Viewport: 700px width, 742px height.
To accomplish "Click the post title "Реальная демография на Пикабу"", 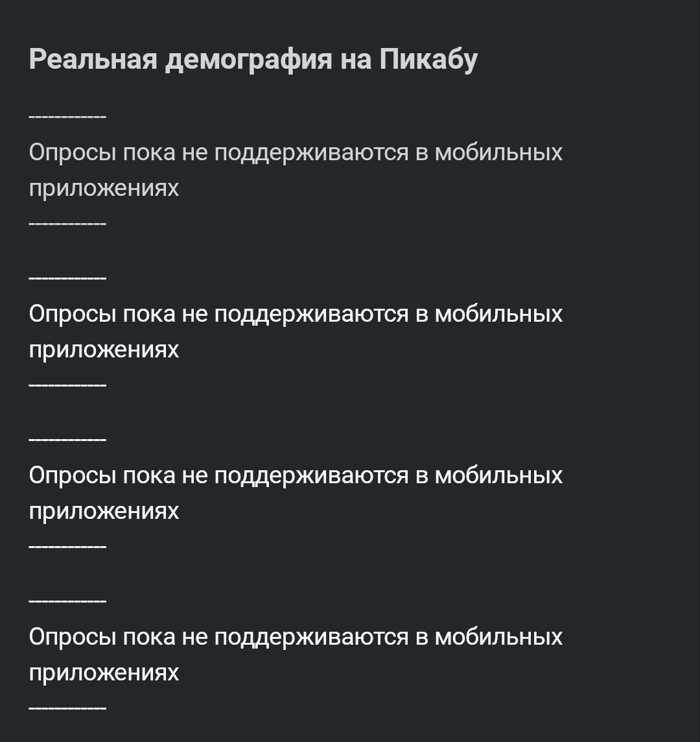I will click(253, 60).
